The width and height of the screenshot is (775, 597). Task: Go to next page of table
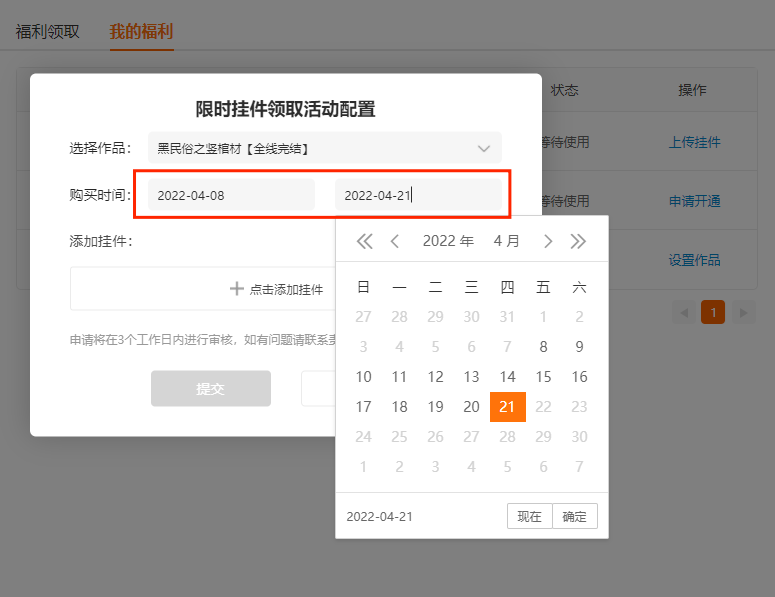[742, 313]
